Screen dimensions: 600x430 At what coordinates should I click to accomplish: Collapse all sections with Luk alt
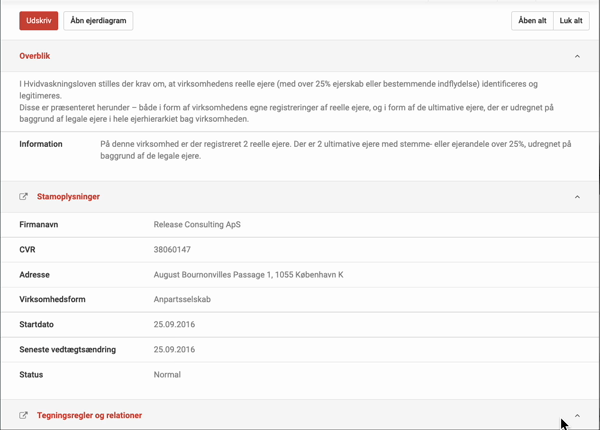571,20
